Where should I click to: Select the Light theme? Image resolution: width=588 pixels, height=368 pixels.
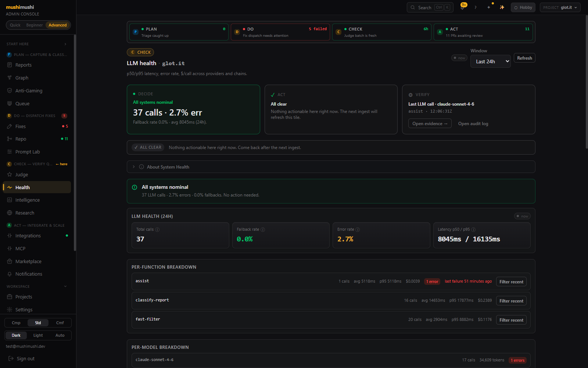click(x=38, y=335)
